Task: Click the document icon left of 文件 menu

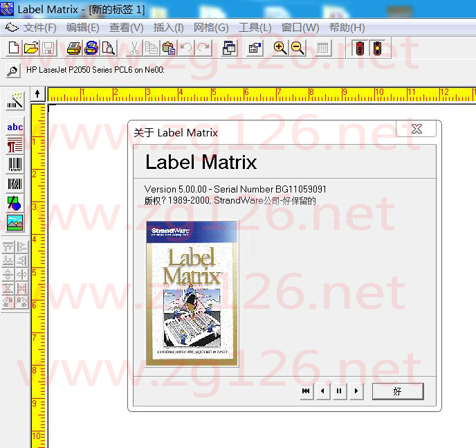Action: click(x=12, y=27)
